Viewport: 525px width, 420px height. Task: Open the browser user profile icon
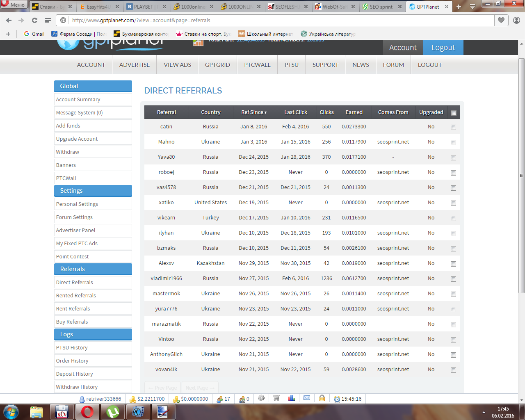point(516,20)
